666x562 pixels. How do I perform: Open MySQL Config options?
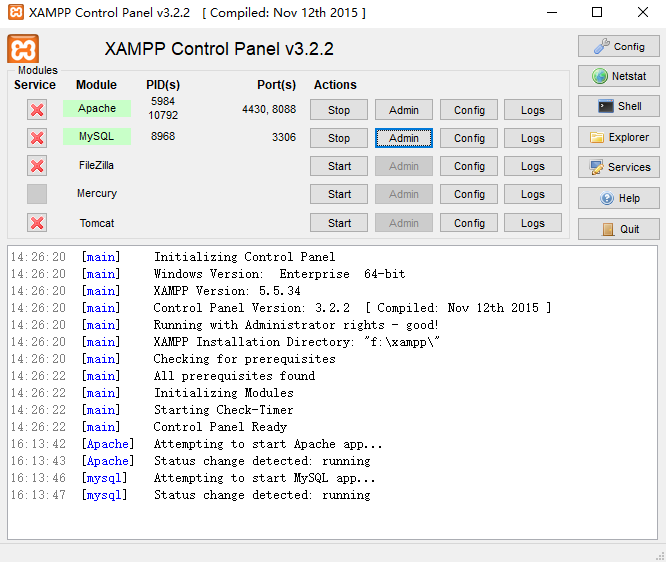click(x=469, y=138)
